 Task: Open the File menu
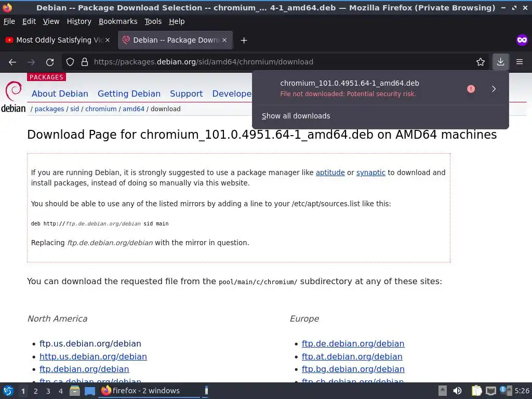[9, 21]
